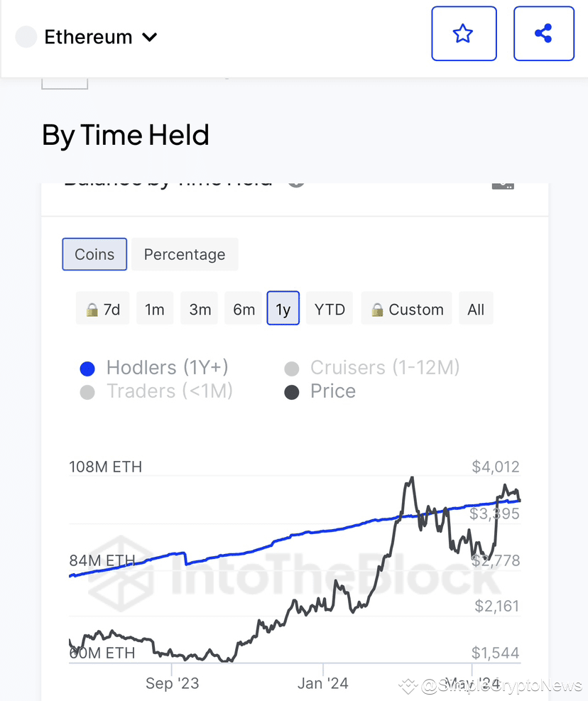Image resolution: width=588 pixels, height=701 pixels.
Task: Click the round Ethereum coin logo
Action: pos(26,37)
